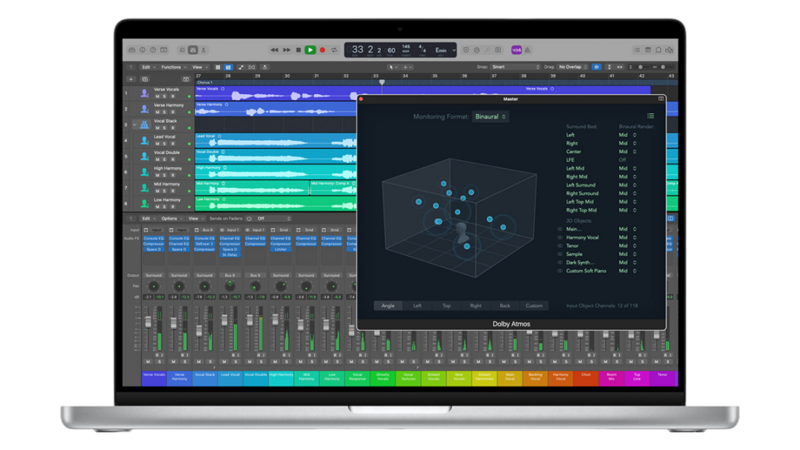Open the list view icon in Master window

[651, 116]
